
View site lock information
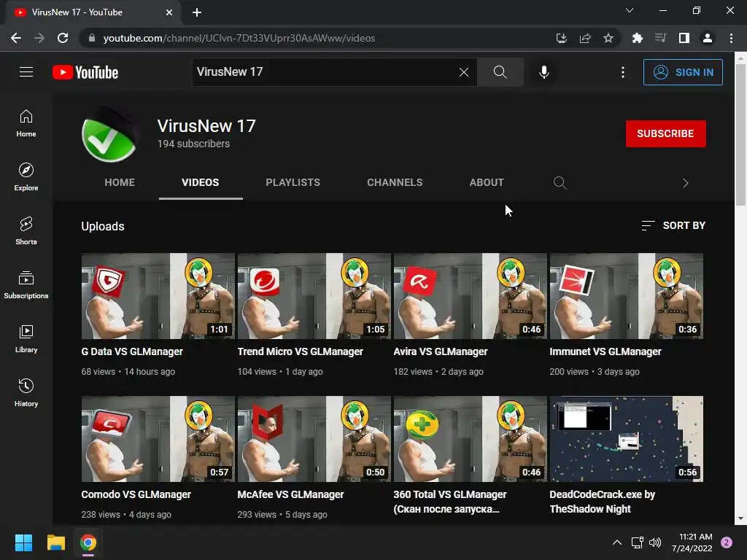pos(92,38)
